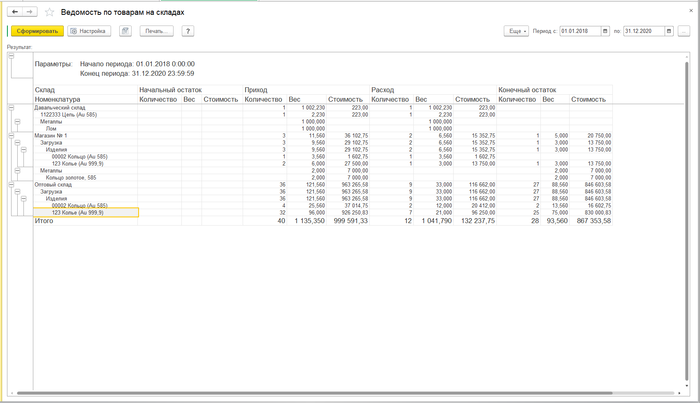Click the horizontal scrollbar below the report
This screenshot has height=403, width=700.
pos(340,393)
